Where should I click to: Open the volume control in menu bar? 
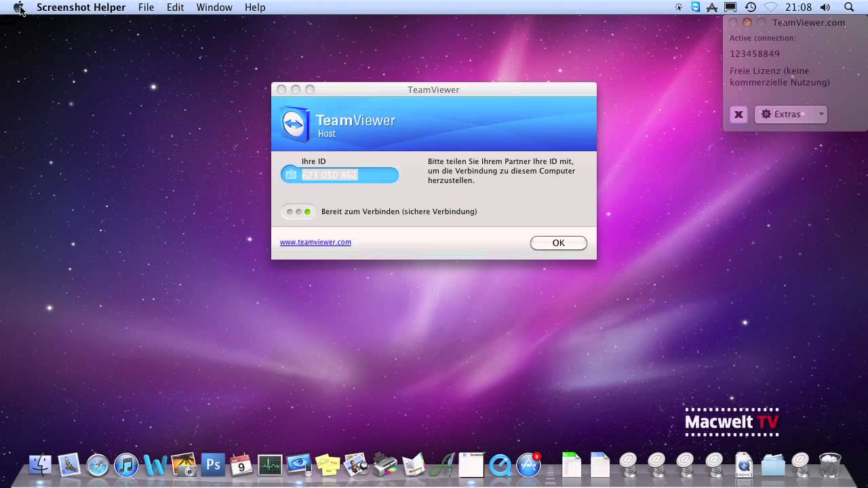click(825, 7)
